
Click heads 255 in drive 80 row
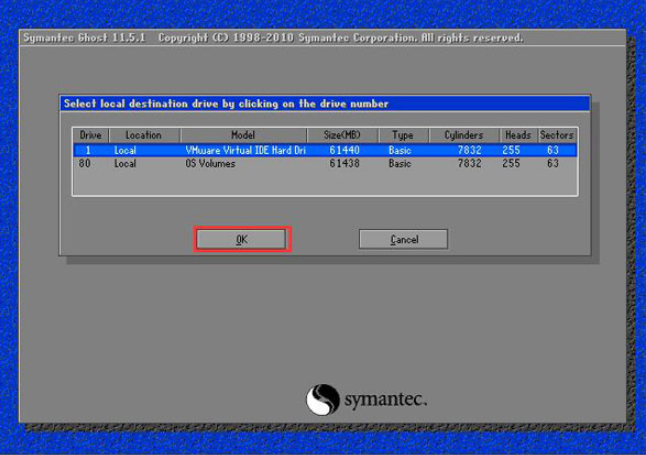511,163
